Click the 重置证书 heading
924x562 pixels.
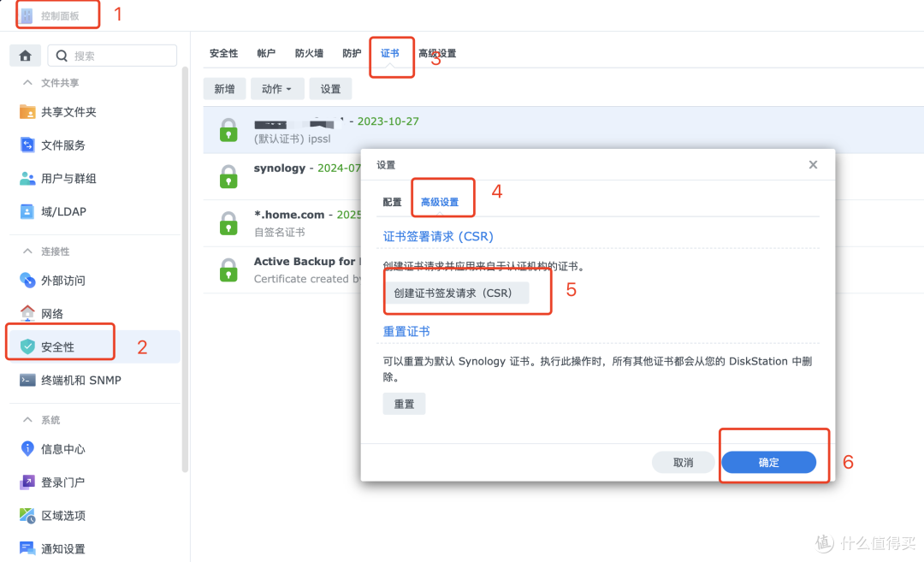[x=406, y=332]
